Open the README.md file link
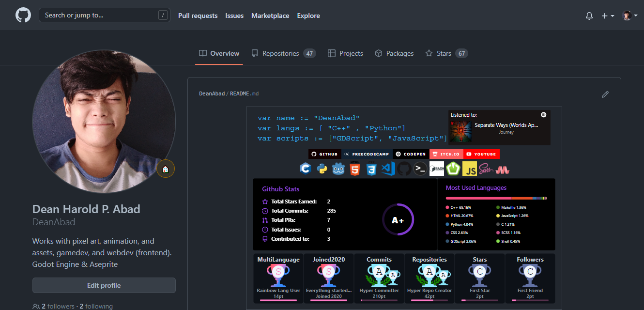Viewport: 644px width, 310px height. [x=245, y=93]
